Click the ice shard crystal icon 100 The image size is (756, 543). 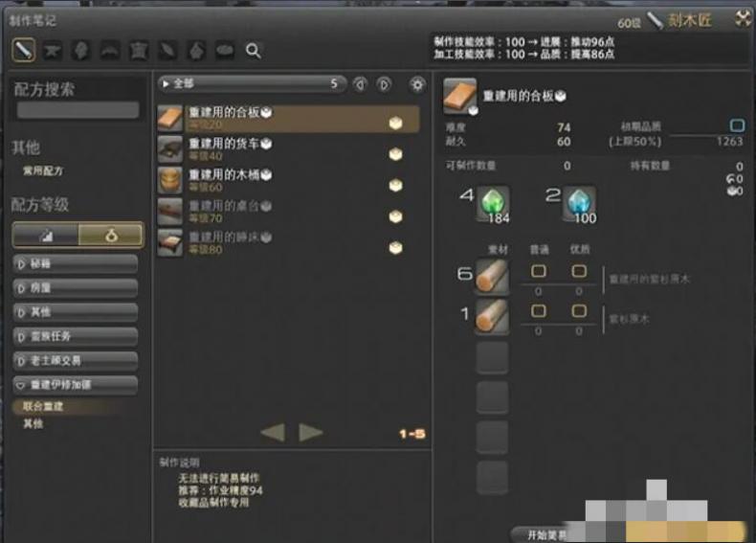click(x=579, y=204)
